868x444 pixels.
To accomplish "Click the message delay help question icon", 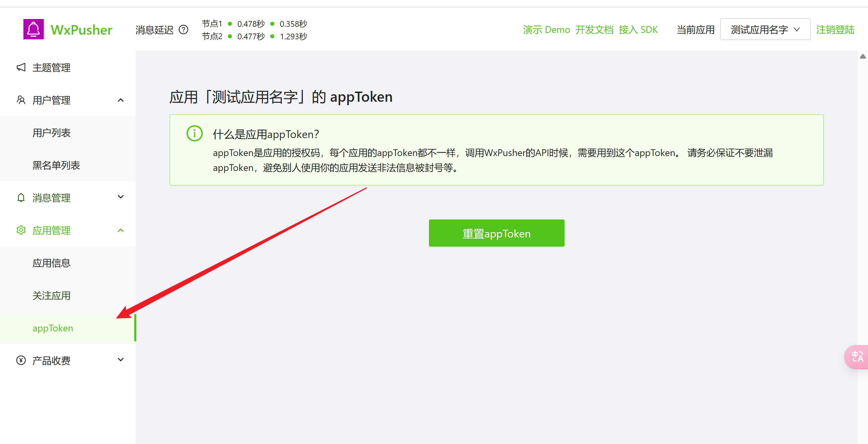I will [x=183, y=30].
